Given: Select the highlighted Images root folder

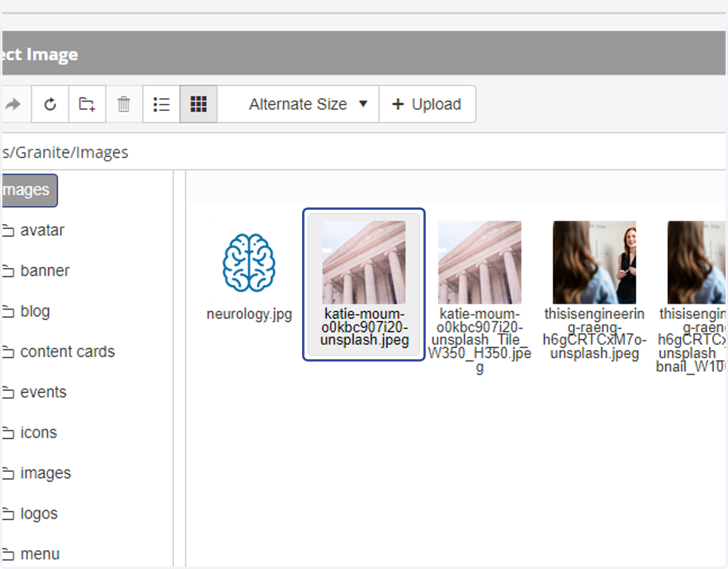Looking at the screenshot, I should pos(29,190).
